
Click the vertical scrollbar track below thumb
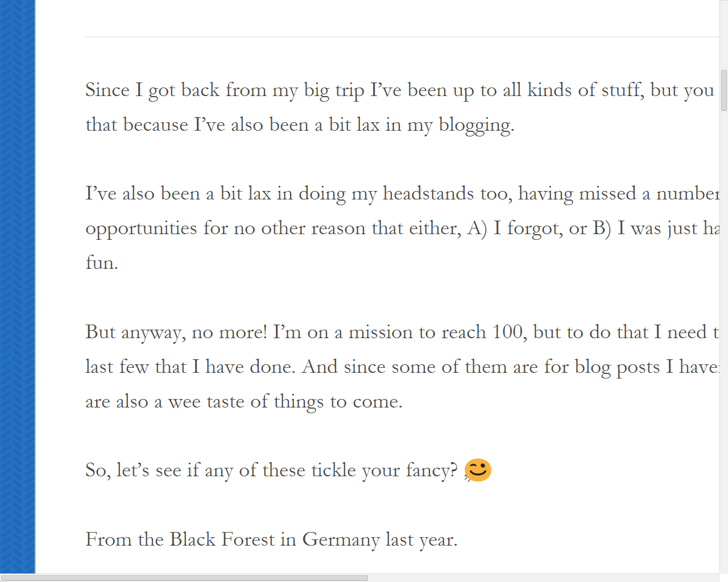(723, 341)
